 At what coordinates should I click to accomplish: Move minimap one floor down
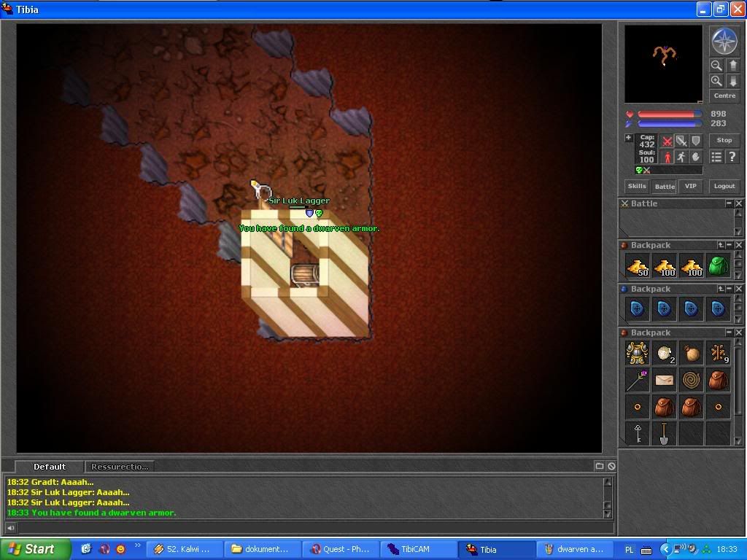[x=732, y=81]
